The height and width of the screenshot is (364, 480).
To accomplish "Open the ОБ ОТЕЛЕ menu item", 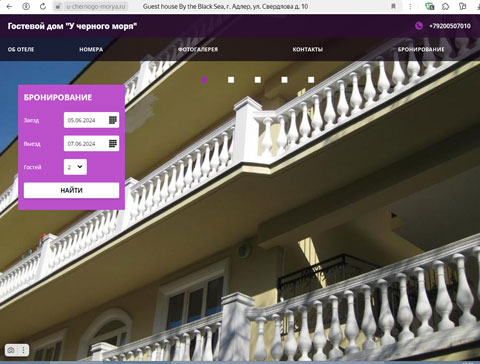I will click(x=21, y=49).
